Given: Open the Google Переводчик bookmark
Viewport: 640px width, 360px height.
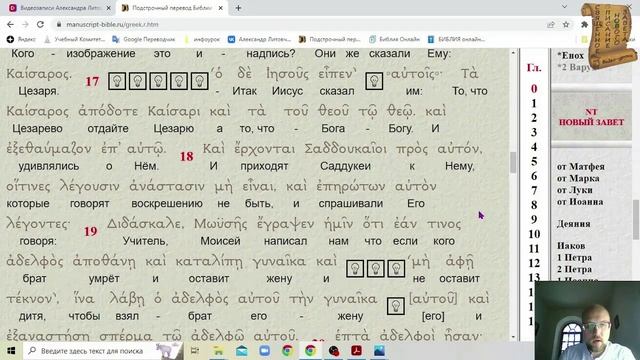Looking at the screenshot, I should tap(144, 39).
